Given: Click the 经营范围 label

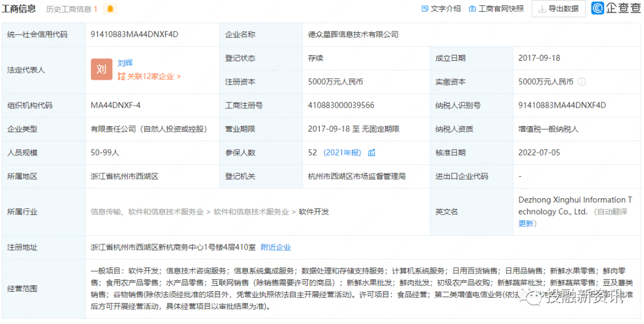Looking at the screenshot, I should coord(23,289).
